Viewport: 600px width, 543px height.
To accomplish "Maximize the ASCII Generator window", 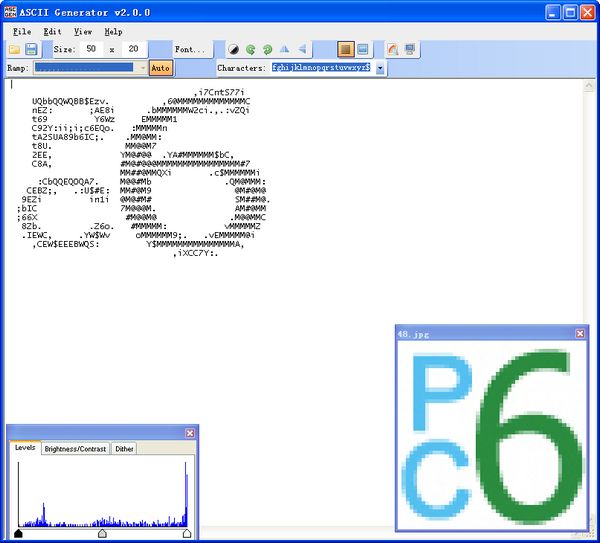I will pos(570,13).
